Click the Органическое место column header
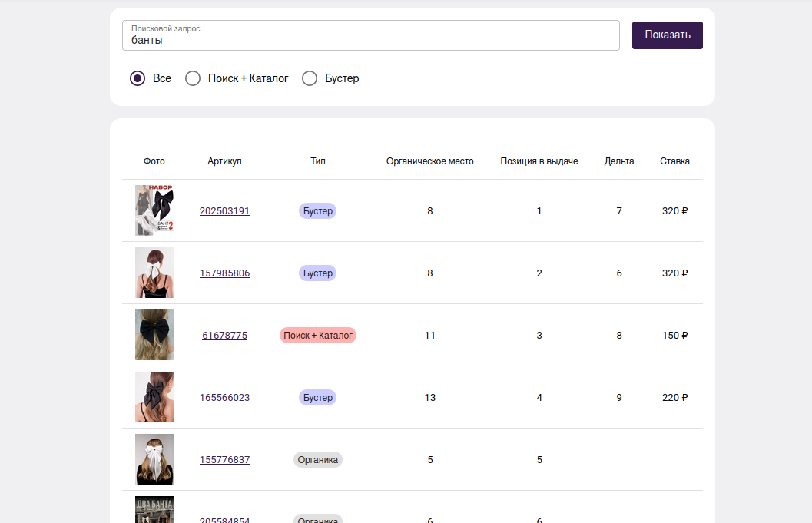The image size is (812, 523). click(429, 161)
